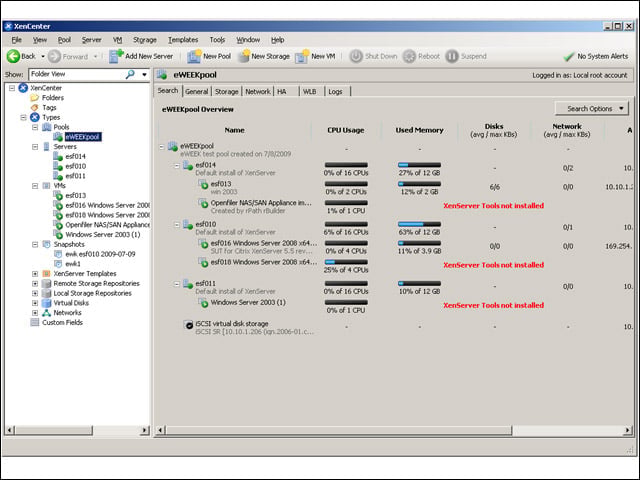Expand the Local Storage Repositories node

tap(35, 293)
